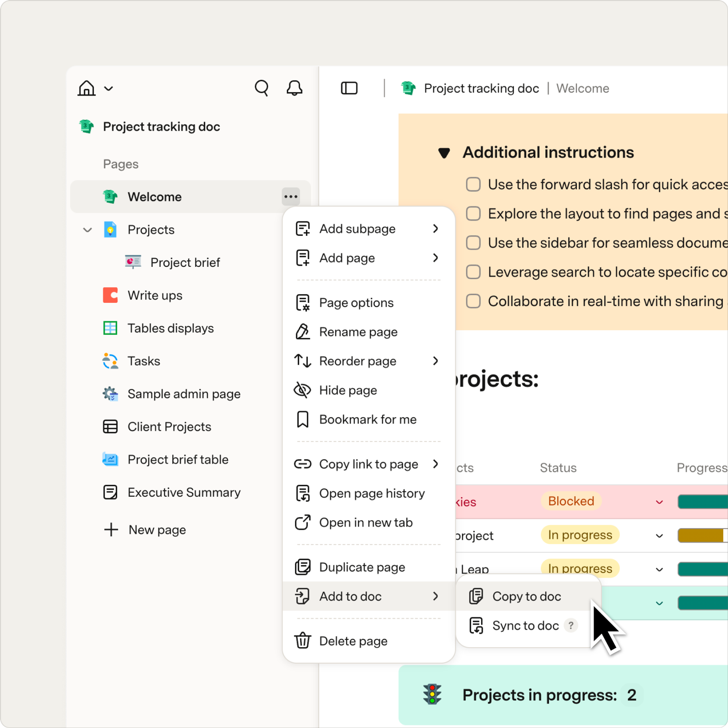Image resolution: width=728 pixels, height=728 pixels.
Task: Expand the Add to doc submenu arrow
Action: tap(436, 596)
